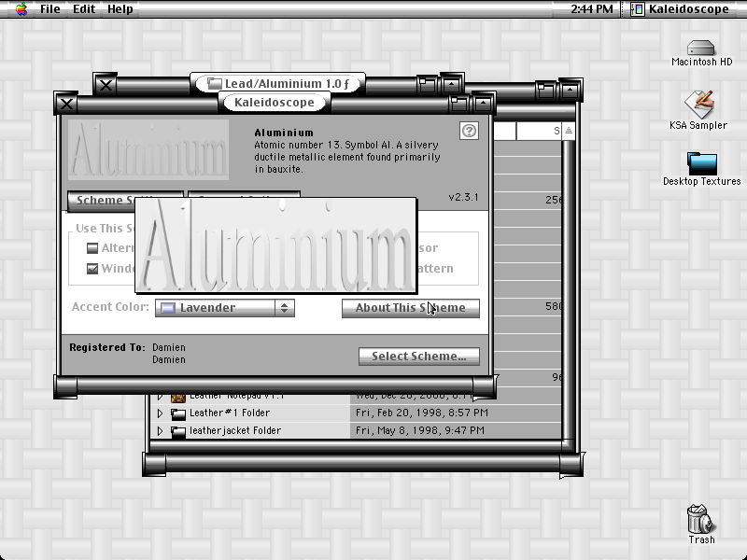Expand the Leather #1 Folder disclosure triangle

(x=160, y=413)
